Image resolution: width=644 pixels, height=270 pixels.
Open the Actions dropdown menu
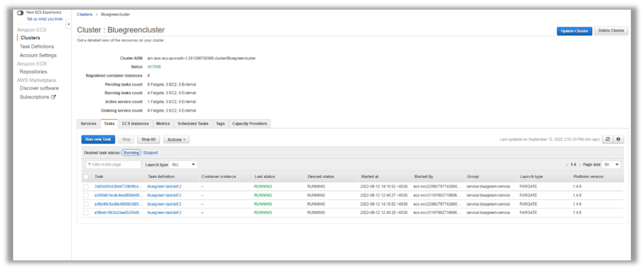pyautogui.click(x=176, y=139)
